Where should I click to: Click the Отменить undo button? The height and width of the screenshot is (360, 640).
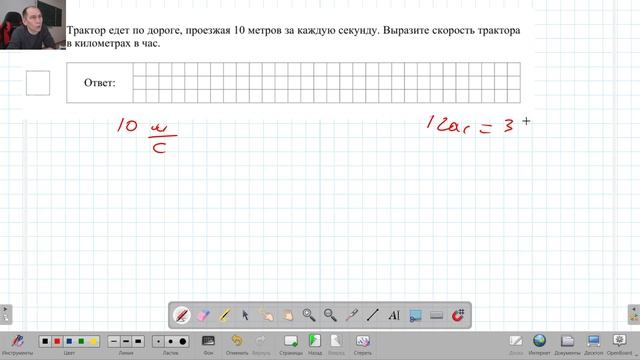(x=237, y=345)
